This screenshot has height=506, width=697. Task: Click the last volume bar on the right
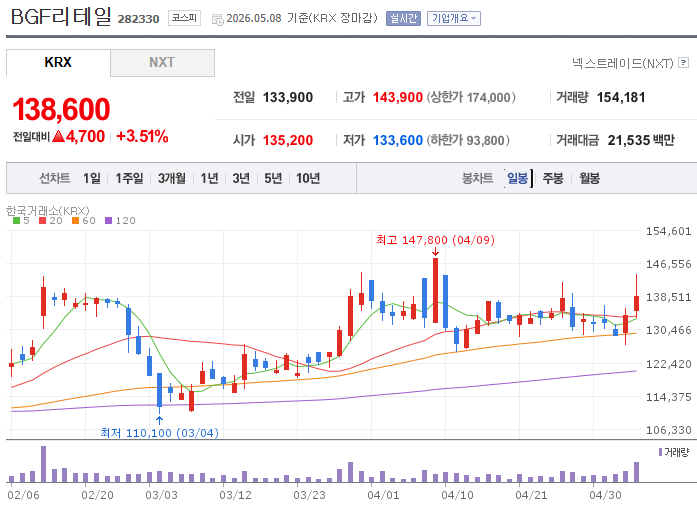pos(637,472)
